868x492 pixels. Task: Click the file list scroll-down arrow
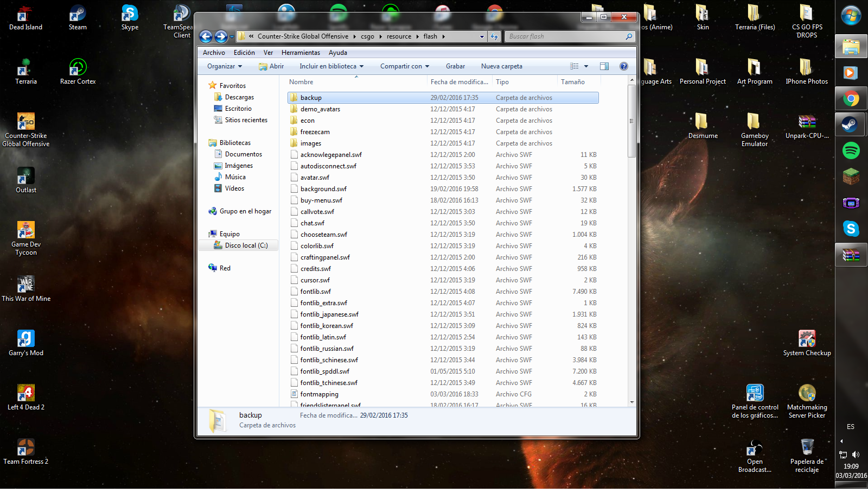coord(631,402)
